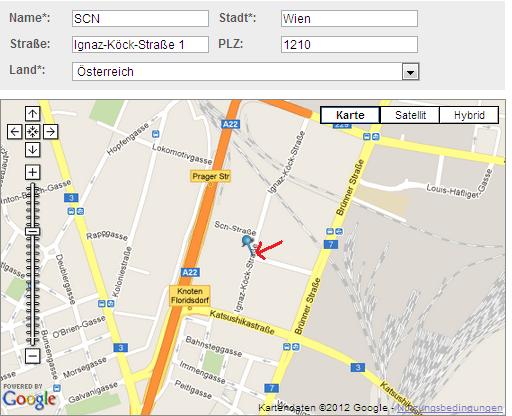Pan the map left with the arrow
The width and height of the screenshot is (512, 416).
[x=15, y=132]
